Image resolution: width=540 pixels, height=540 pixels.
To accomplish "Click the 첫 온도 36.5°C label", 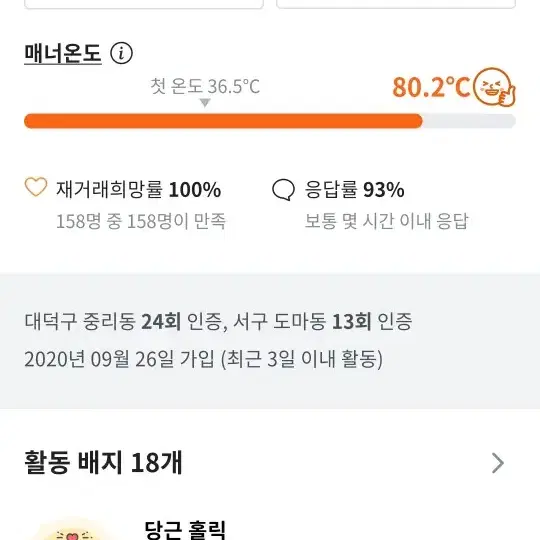I will 205,86.
